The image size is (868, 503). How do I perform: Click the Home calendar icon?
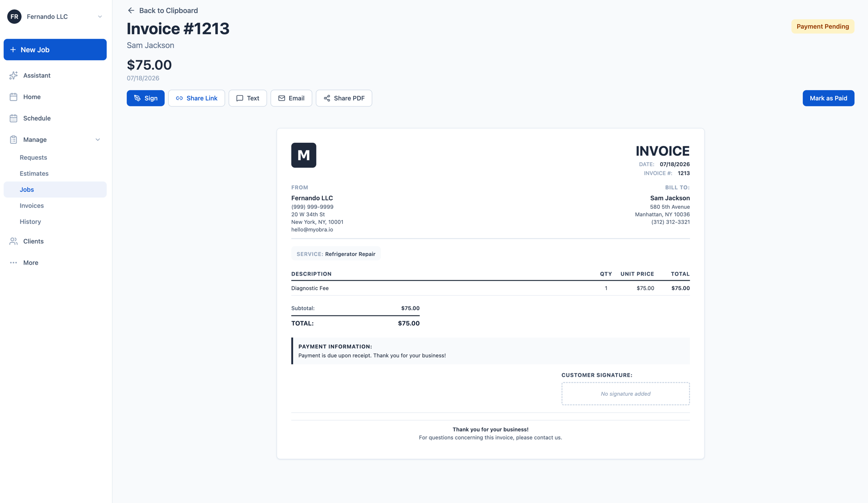pos(13,97)
